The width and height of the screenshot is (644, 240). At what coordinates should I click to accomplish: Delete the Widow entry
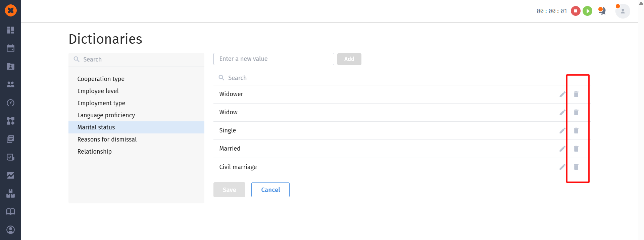(576, 112)
